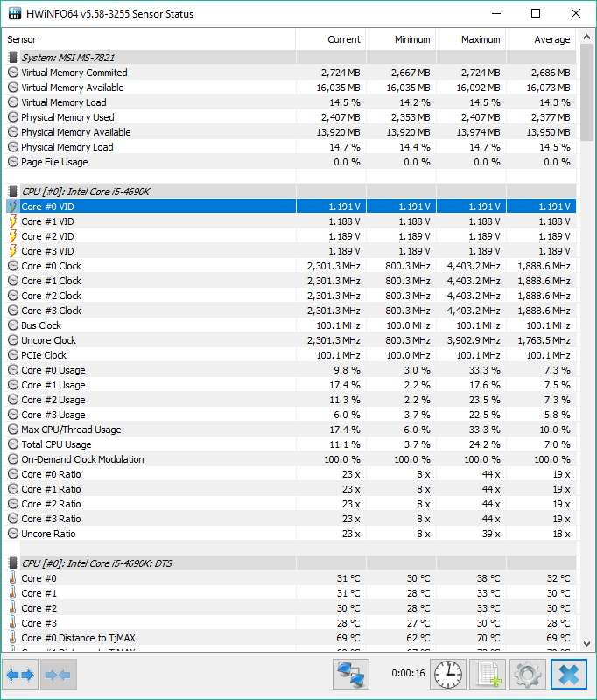Reset the elapsed time clock icon
This screenshot has width=597, height=700.
point(448,675)
